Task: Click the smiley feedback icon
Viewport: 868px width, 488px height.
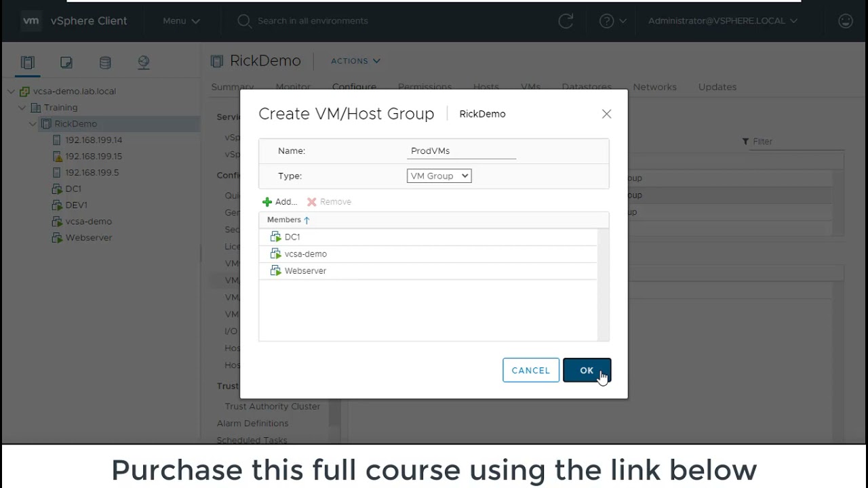Action: [x=846, y=21]
